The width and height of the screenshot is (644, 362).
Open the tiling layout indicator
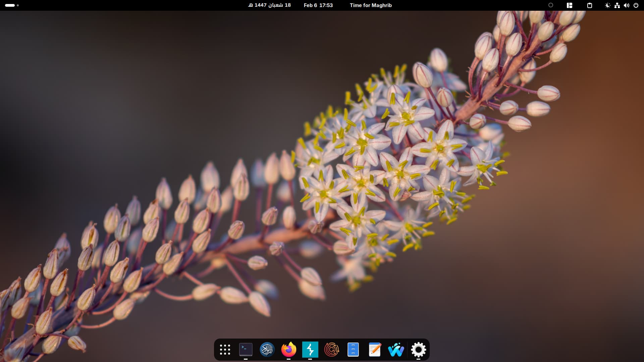click(570, 5)
